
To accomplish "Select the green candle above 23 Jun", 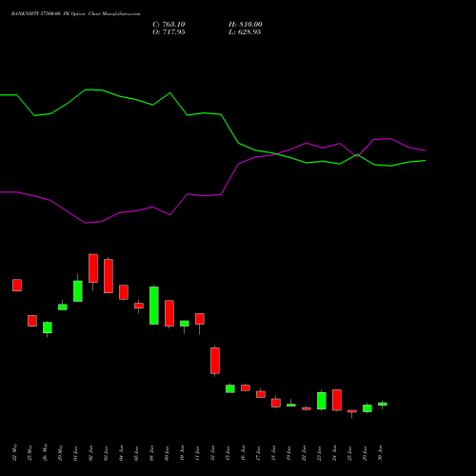I will coord(322,401).
